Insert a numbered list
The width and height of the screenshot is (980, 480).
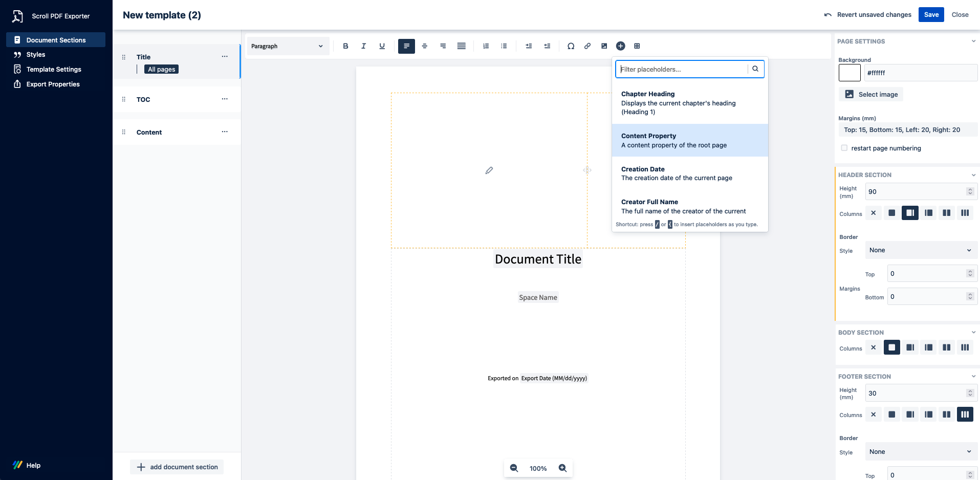click(486, 46)
